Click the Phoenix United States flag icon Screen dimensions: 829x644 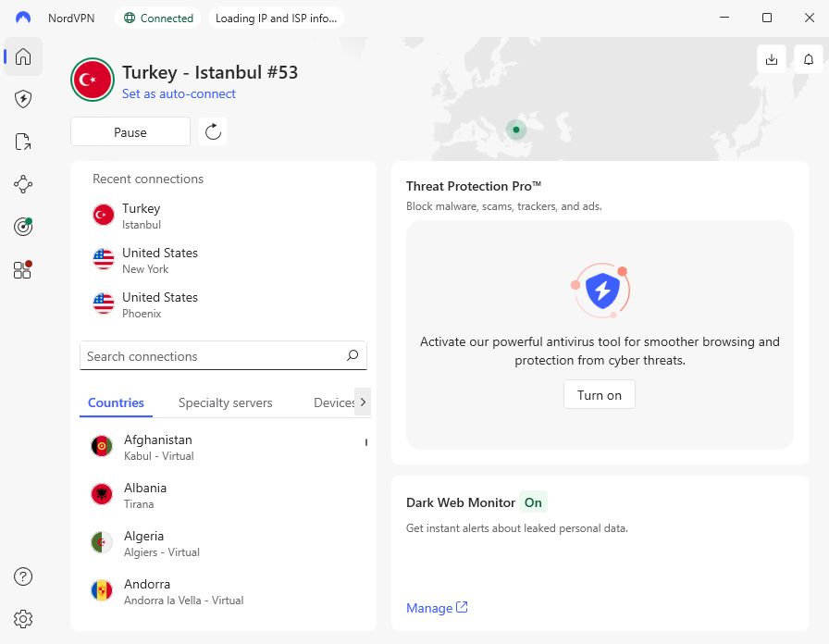(x=103, y=304)
